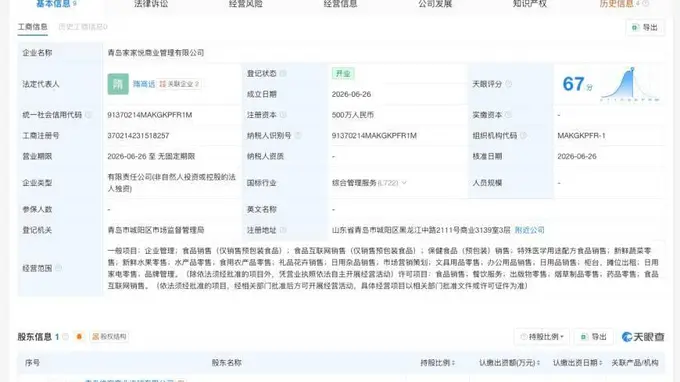Click the help icon next to 注册资本

click(x=283, y=115)
